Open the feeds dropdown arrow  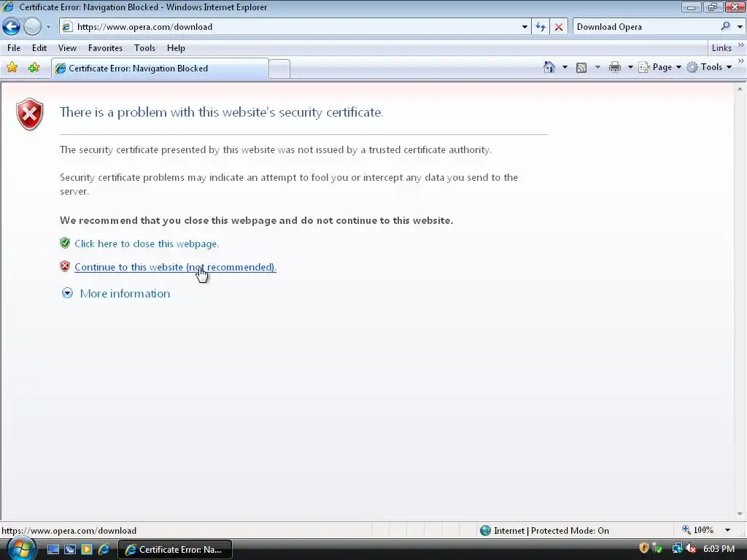(x=597, y=67)
